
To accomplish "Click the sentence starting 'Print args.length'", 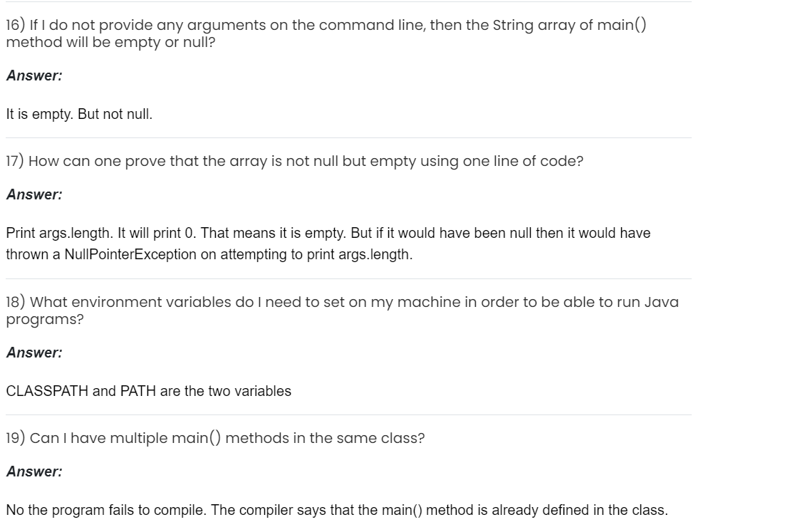I will pyautogui.click(x=328, y=233).
